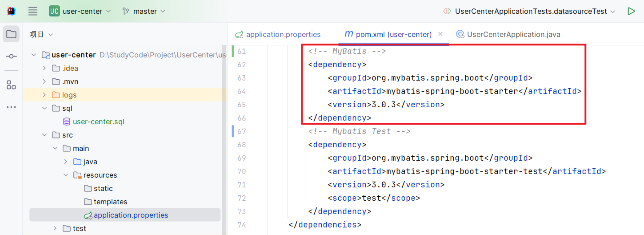Open the Structure tool window icon

pos(11,85)
